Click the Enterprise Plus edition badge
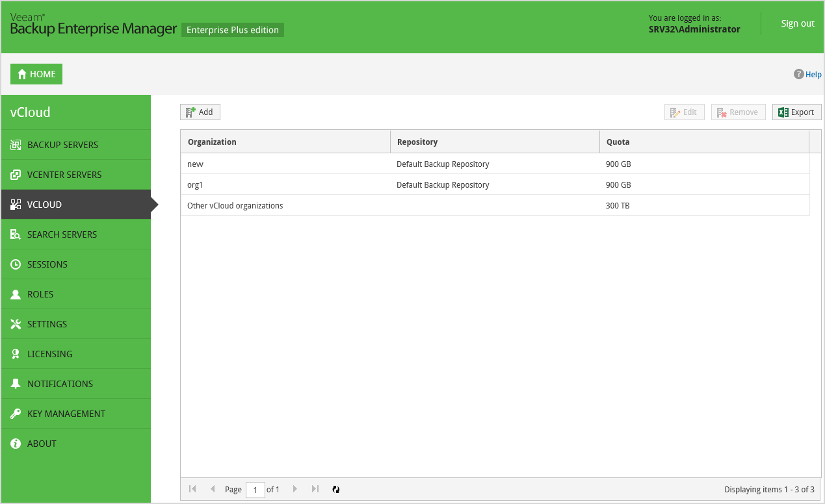 coord(233,30)
